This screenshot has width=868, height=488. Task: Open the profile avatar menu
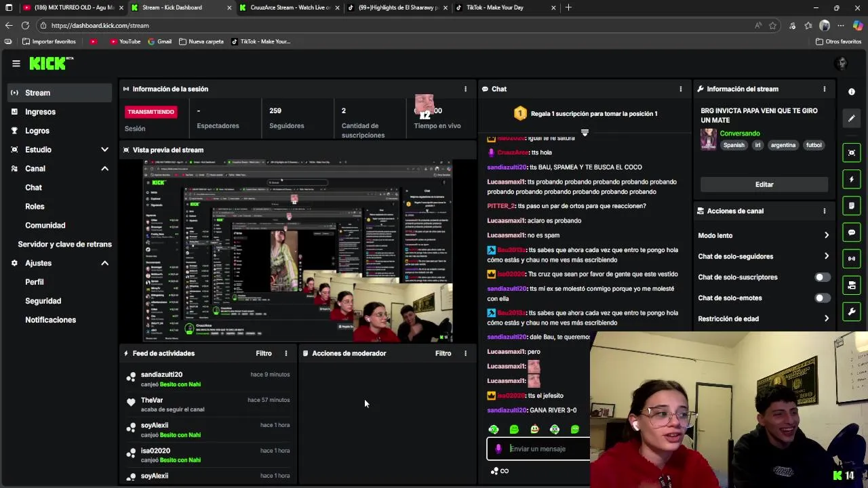[842, 63]
